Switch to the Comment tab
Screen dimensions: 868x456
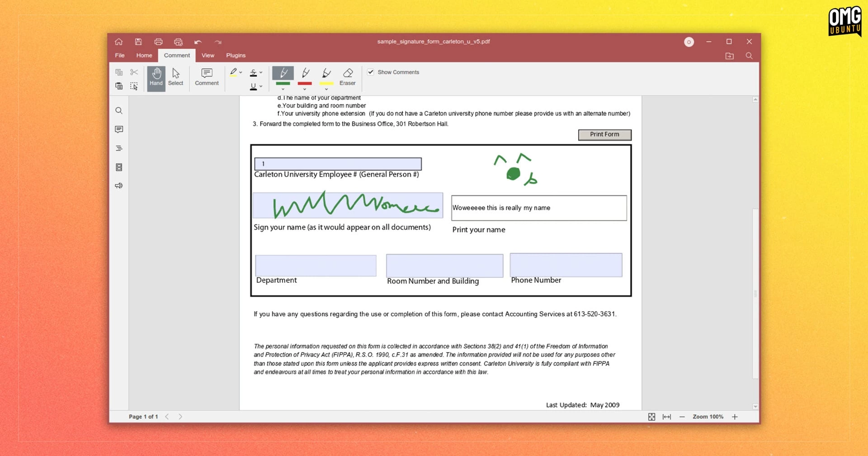[177, 56]
